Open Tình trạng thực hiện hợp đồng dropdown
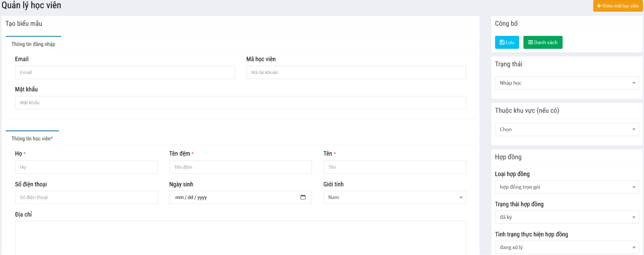The width and height of the screenshot is (644, 255). click(566, 247)
